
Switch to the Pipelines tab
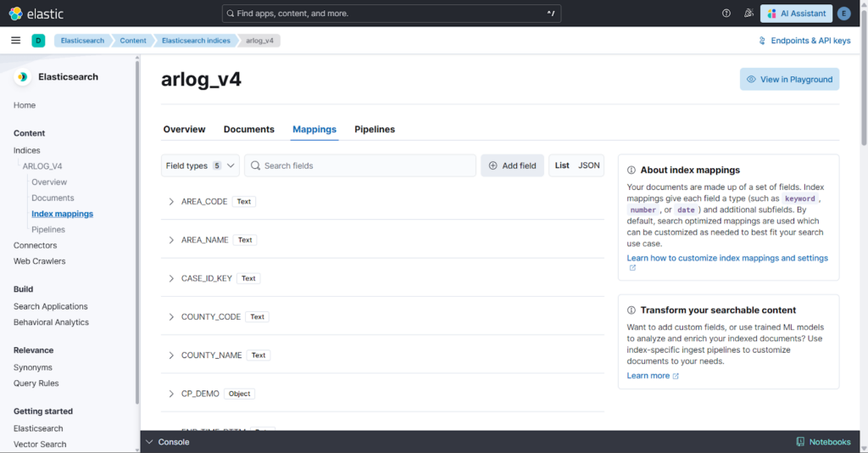click(375, 130)
